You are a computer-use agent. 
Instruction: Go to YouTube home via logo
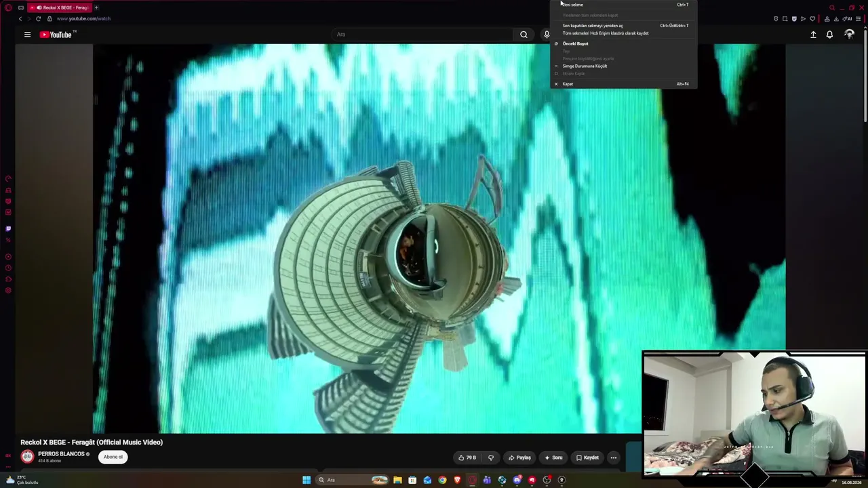[x=57, y=35]
